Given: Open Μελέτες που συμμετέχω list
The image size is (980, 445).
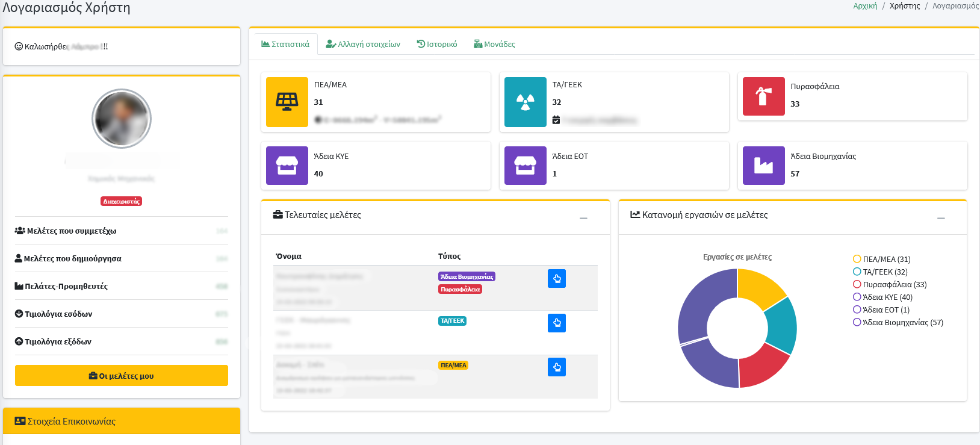Looking at the screenshot, I should pos(122,231).
